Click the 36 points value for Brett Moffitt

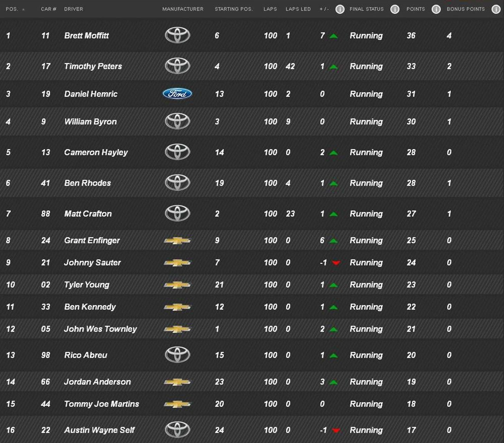pyautogui.click(x=411, y=36)
